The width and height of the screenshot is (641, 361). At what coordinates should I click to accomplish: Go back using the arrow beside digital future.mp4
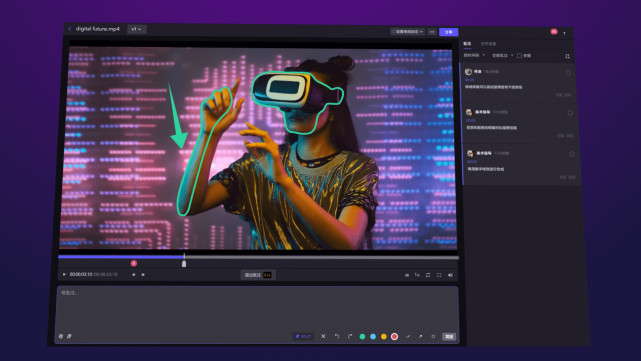(x=70, y=29)
